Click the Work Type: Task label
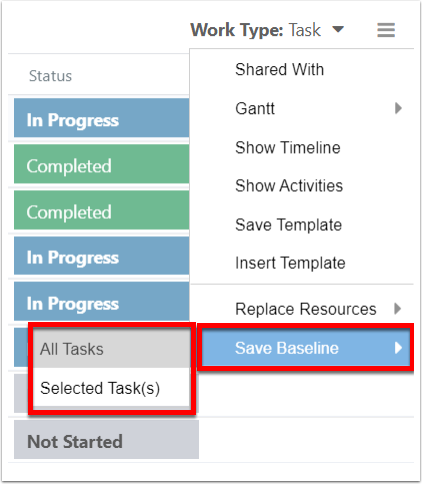 tap(255, 30)
